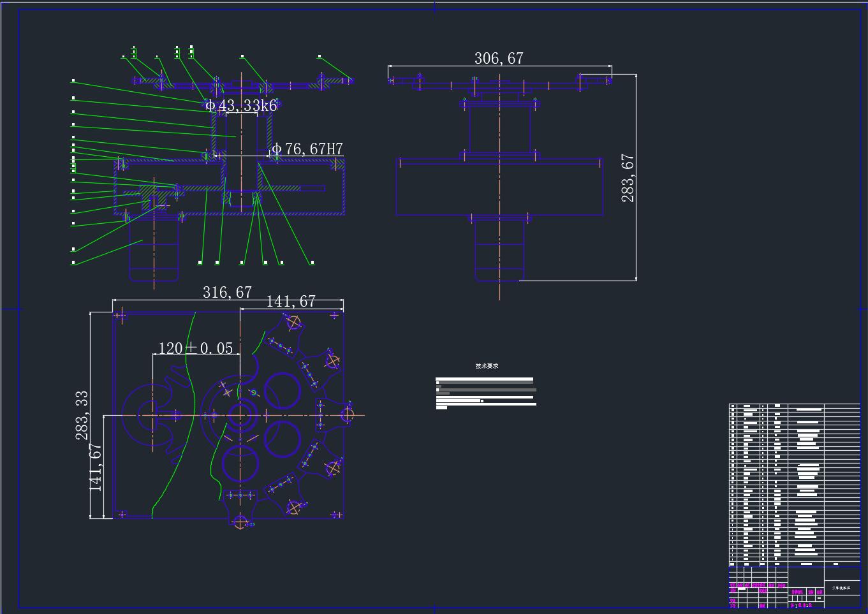Select the vertical 283,67 height dimension
868x614 pixels.
[x=628, y=178]
